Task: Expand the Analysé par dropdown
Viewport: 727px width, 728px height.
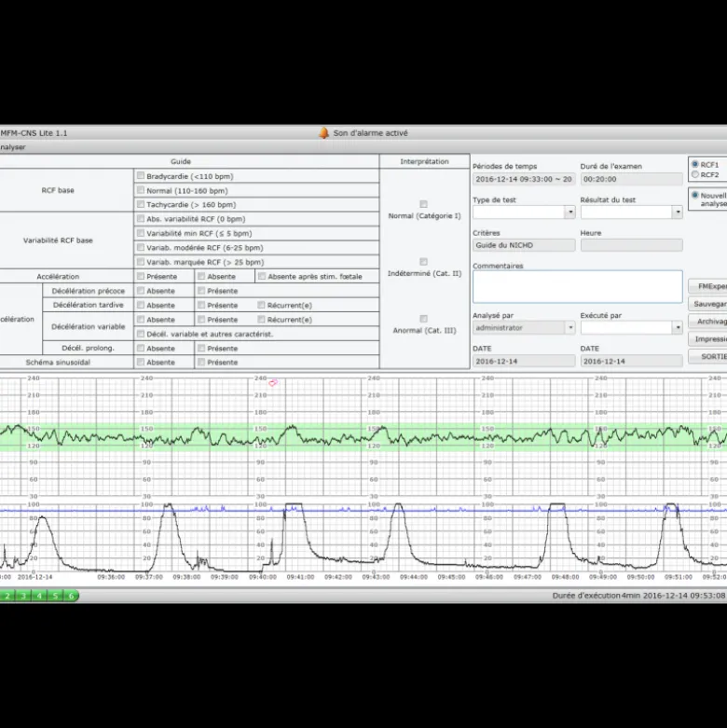Action: tap(570, 327)
